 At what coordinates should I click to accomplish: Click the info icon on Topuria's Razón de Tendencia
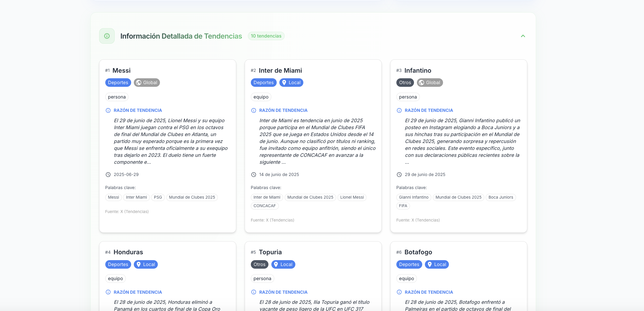[x=253, y=292]
